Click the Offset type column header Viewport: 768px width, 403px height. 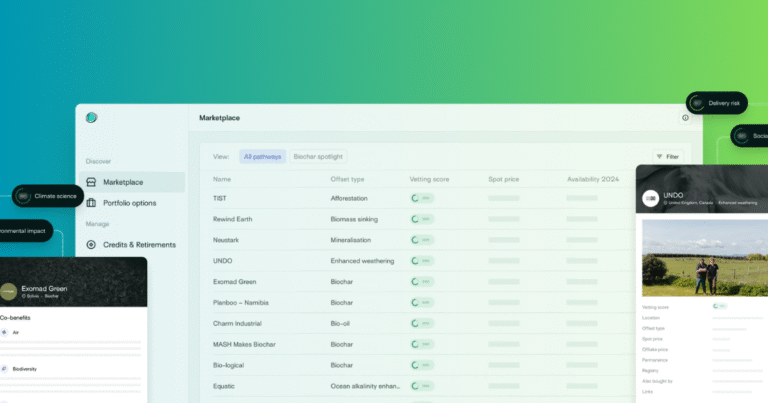click(x=347, y=179)
